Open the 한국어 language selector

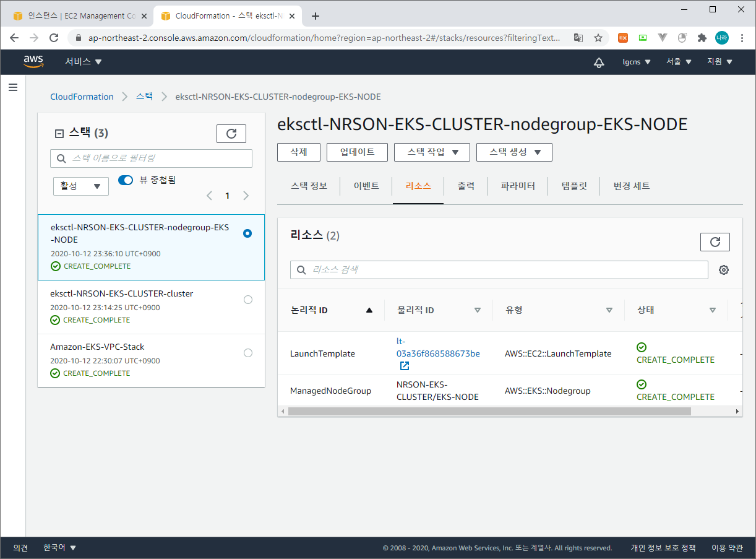pyautogui.click(x=59, y=547)
